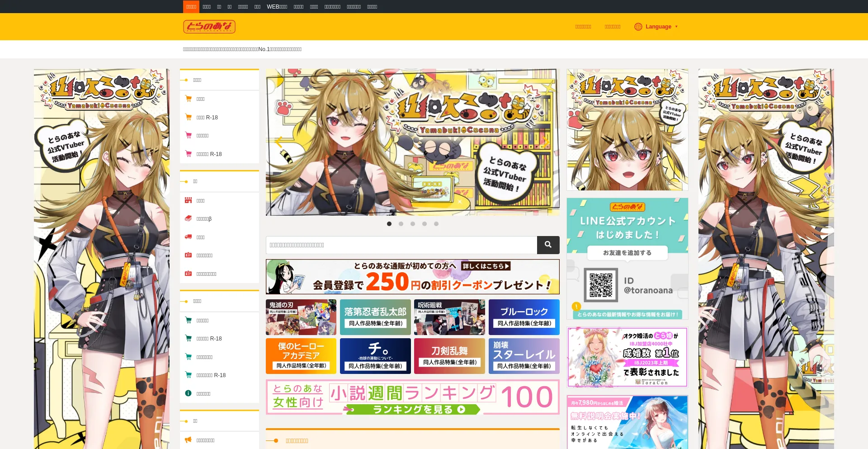Click the magnifier search button
This screenshot has height=449, width=868.
click(x=548, y=245)
